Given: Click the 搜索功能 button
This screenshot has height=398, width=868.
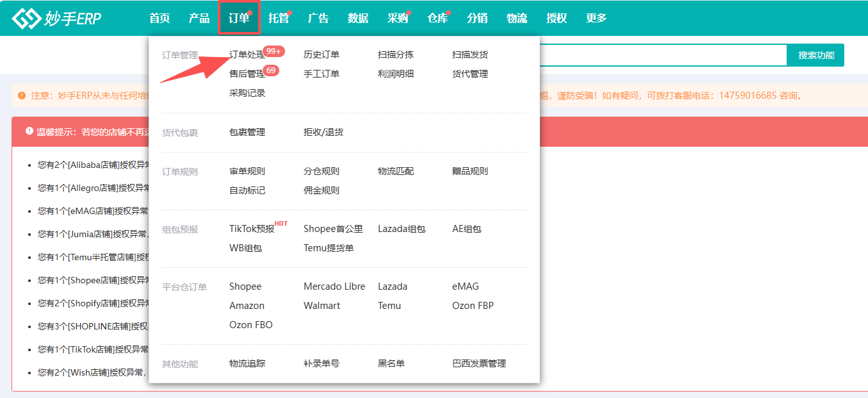Looking at the screenshot, I should pos(815,55).
